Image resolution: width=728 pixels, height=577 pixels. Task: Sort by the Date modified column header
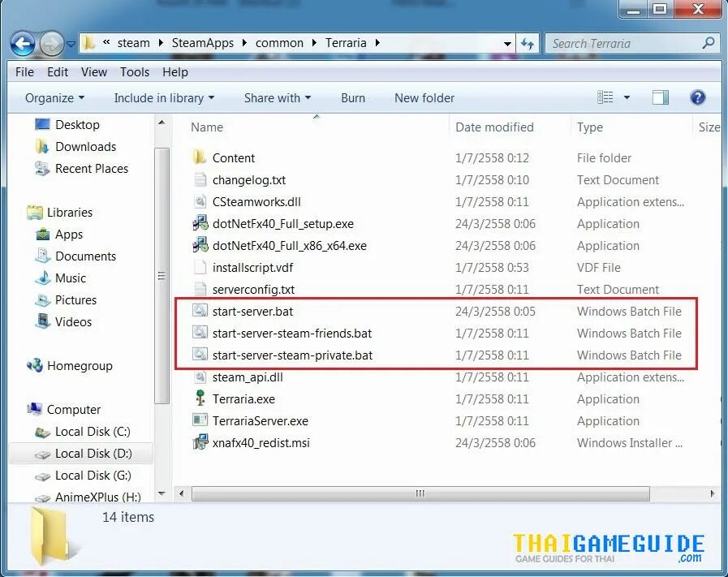click(494, 127)
